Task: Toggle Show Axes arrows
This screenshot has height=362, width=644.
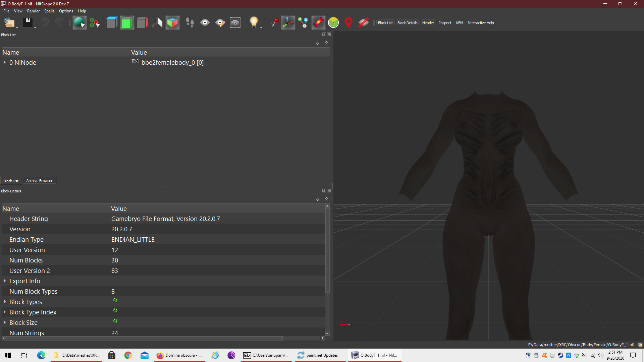Action: 288,23
